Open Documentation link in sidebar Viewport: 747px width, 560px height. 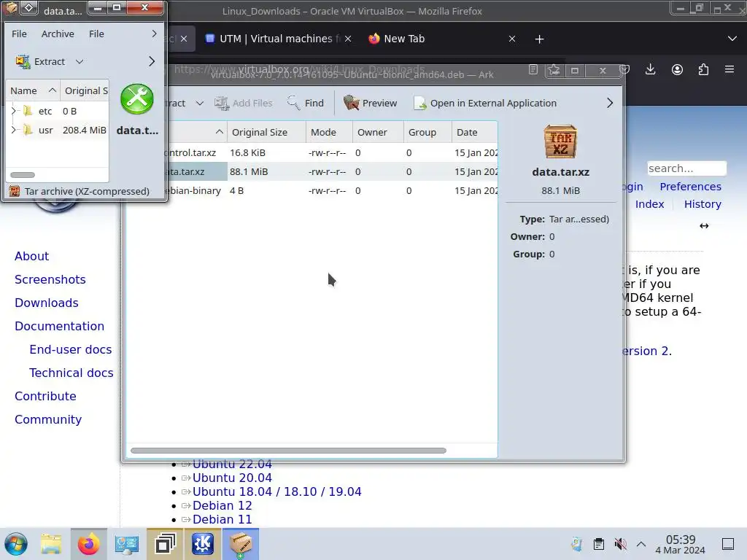pyautogui.click(x=59, y=326)
